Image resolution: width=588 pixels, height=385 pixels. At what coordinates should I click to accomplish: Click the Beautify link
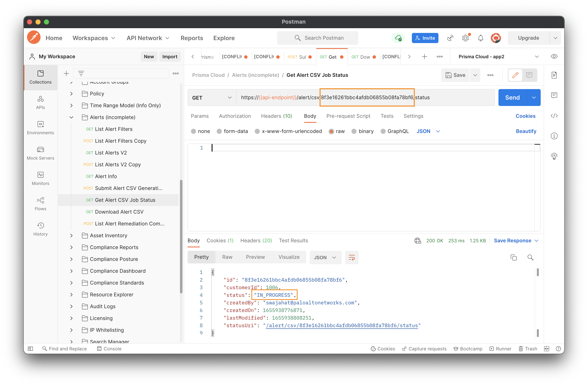pos(526,131)
